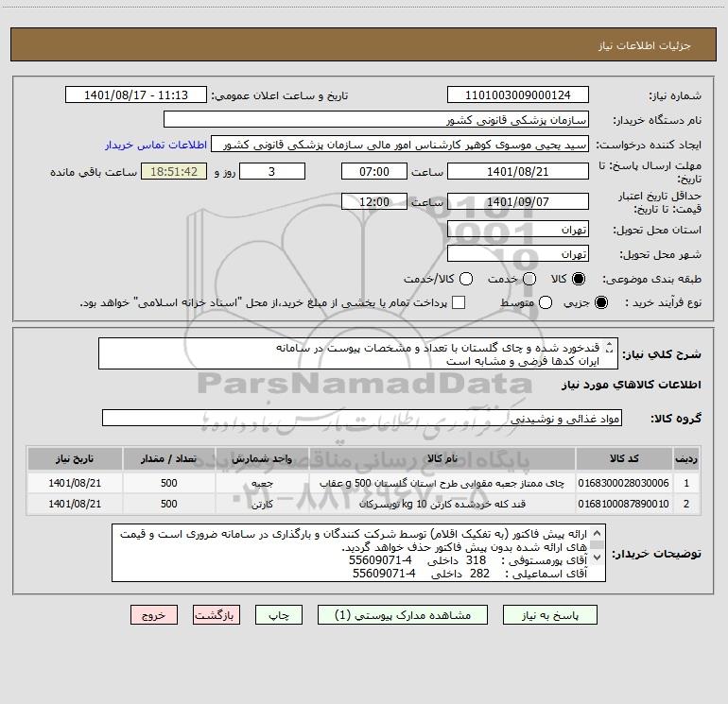
Task: Select the متوسط purchase type radio
Action: pyautogui.click(x=546, y=302)
